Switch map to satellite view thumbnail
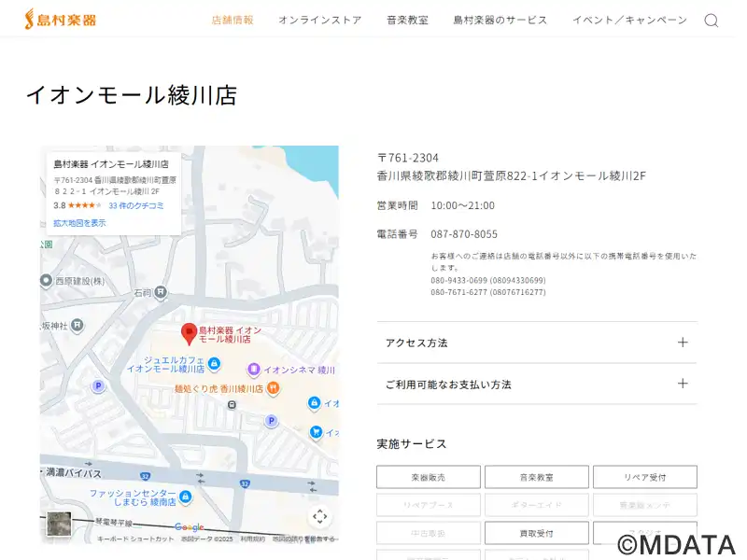Image resolution: width=747 pixels, height=560 pixels. (60, 524)
